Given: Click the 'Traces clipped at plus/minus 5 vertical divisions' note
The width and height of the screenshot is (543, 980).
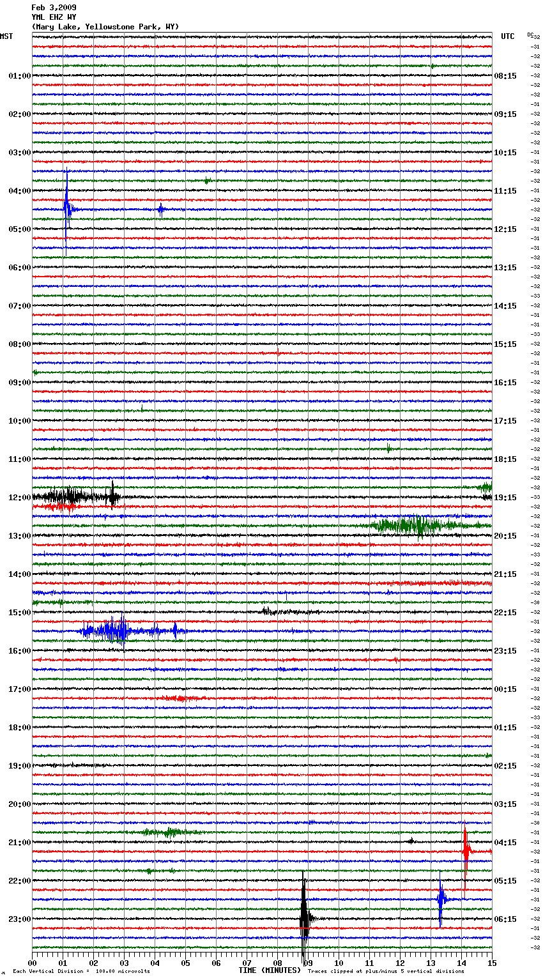Looking at the screenshot, I should [386, 971].
